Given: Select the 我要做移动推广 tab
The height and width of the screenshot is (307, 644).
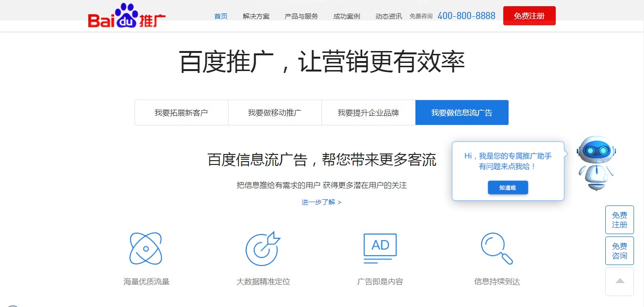Looking at the screenshot, I should point(275,113).
